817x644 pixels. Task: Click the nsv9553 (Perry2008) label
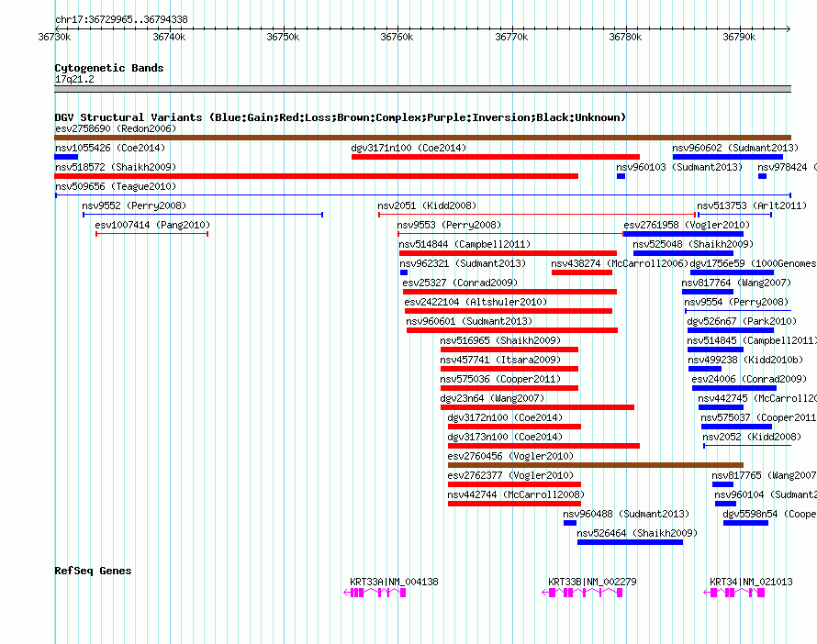click(449, 225)
